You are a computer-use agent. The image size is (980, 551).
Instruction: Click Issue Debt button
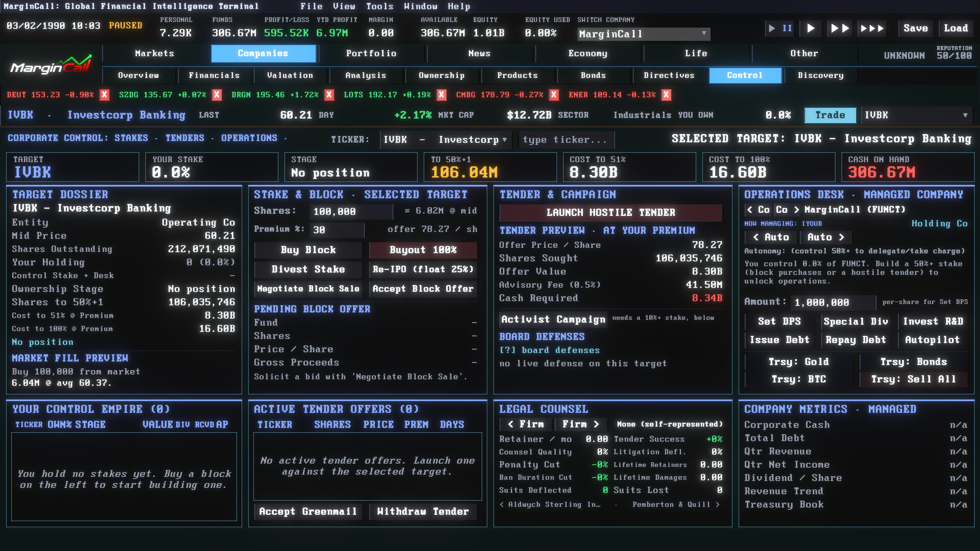[x=779, y=340]
